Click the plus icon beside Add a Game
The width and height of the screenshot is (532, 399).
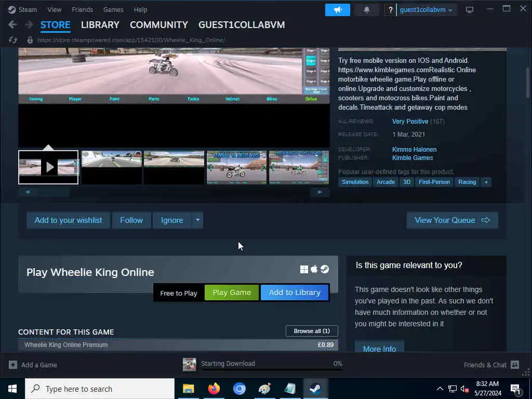click(13, 365)
